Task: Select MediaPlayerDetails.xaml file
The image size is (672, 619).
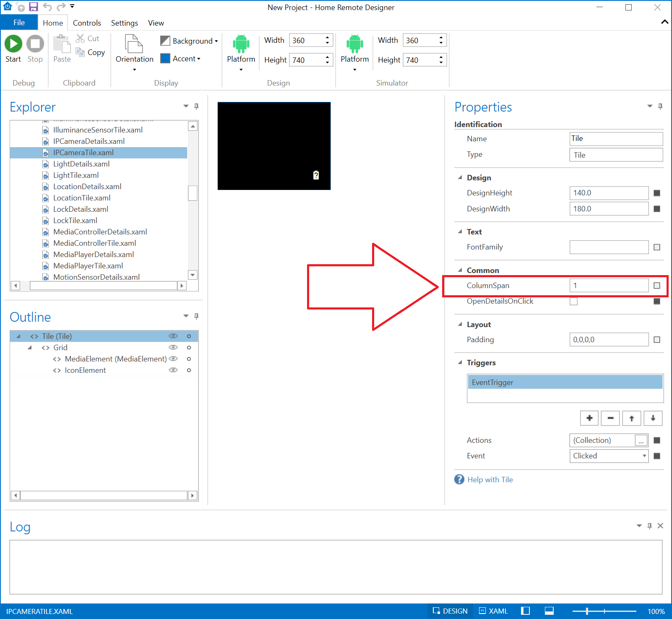Action: click(x=94, y=255)
